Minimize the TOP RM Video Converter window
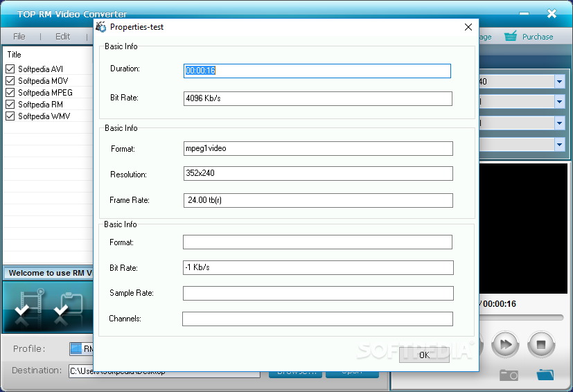This screenshot has width=573, height=392. click(x=524, y=14)
